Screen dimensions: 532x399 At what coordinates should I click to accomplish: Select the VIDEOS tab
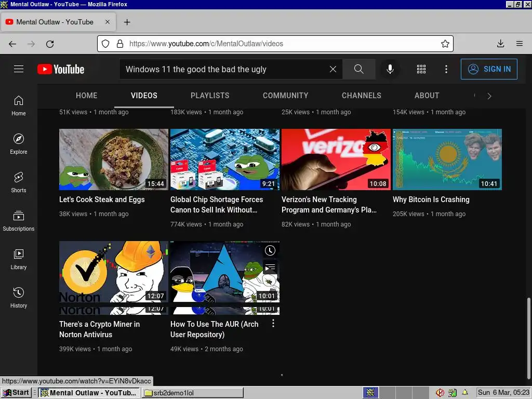(144, 96)
